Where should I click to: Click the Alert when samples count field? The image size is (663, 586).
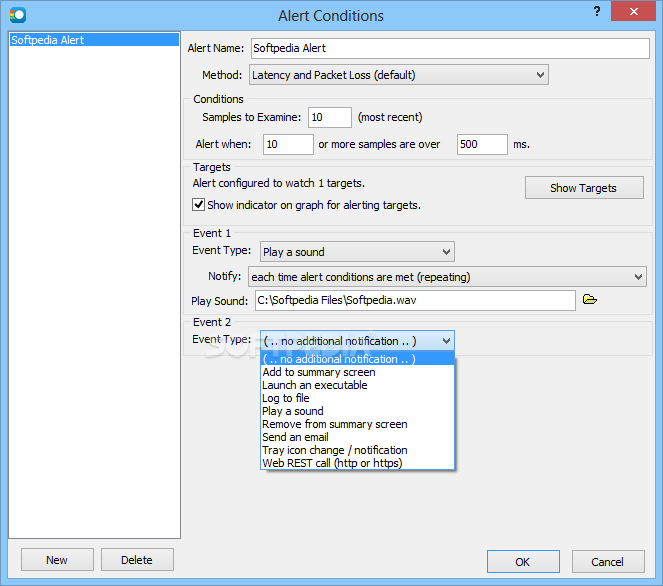288,144
